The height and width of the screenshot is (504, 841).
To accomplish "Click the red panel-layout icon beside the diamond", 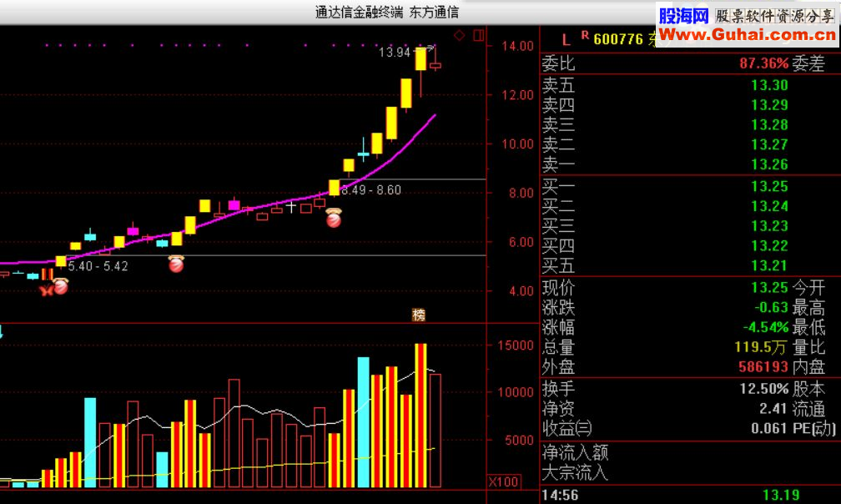I will (x=478, y=35).
